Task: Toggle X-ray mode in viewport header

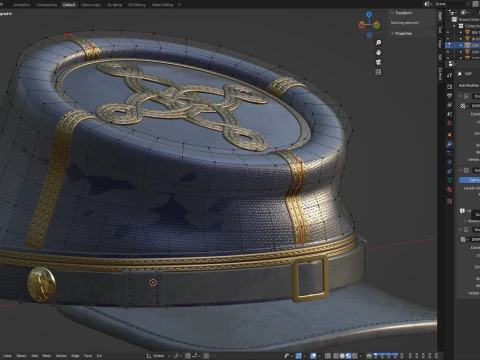Action: click(x=328, y=356)
